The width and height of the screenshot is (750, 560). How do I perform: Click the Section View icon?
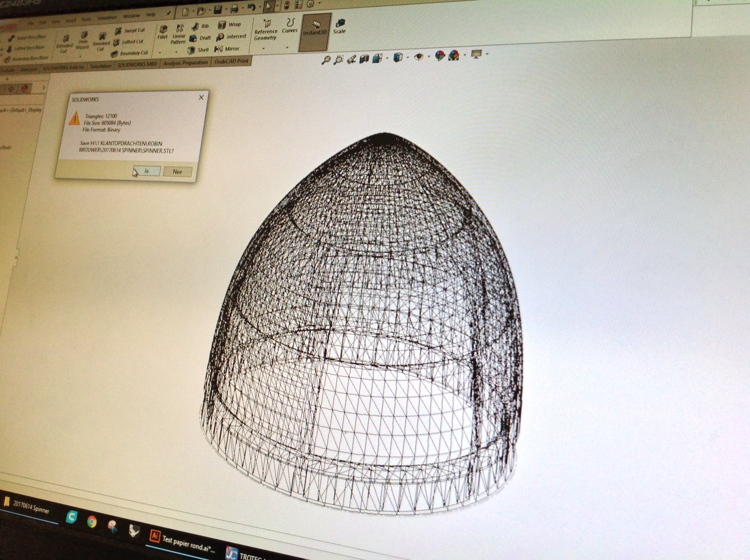[364, 59]
